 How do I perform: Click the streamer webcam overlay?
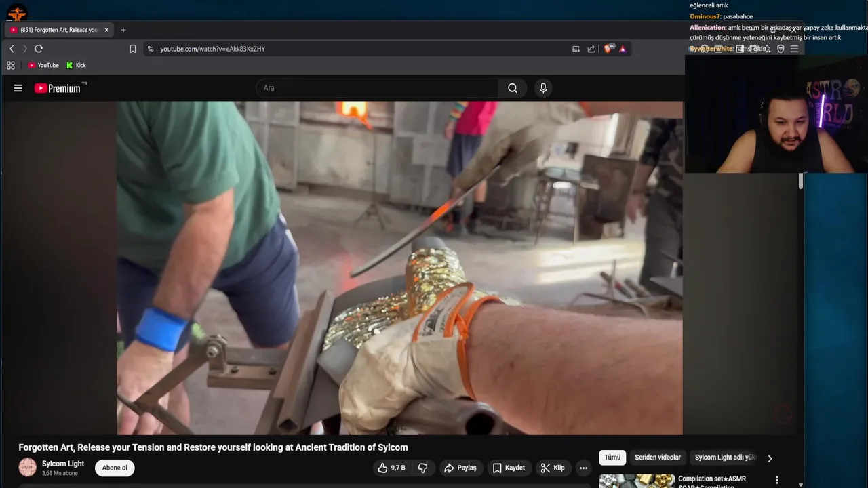point(776,114)
